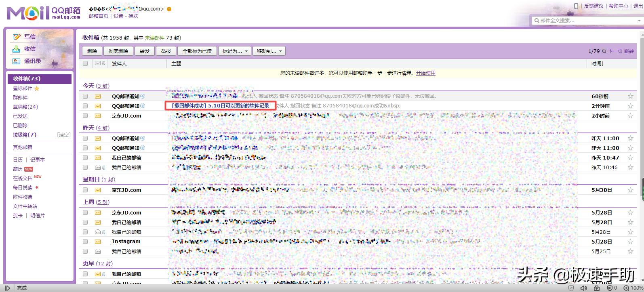Sort by the 时间 column header
Image resolution: width=644 pixels, height=292 pixels.
tap(597, 64)
